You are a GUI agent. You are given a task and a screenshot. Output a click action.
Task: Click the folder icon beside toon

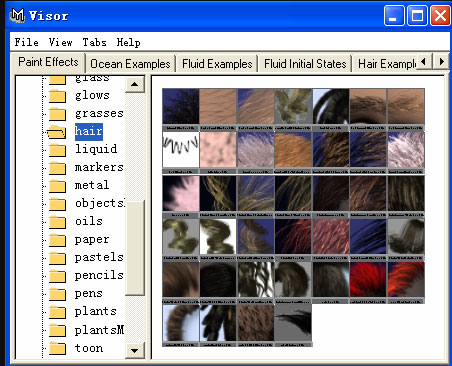[57, 348]
